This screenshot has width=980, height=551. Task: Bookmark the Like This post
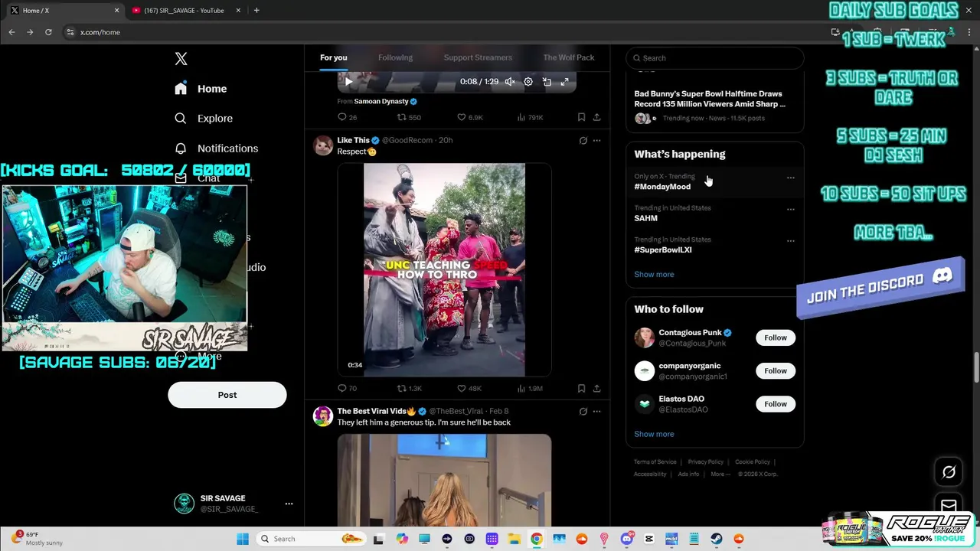(x=581, y=388)
